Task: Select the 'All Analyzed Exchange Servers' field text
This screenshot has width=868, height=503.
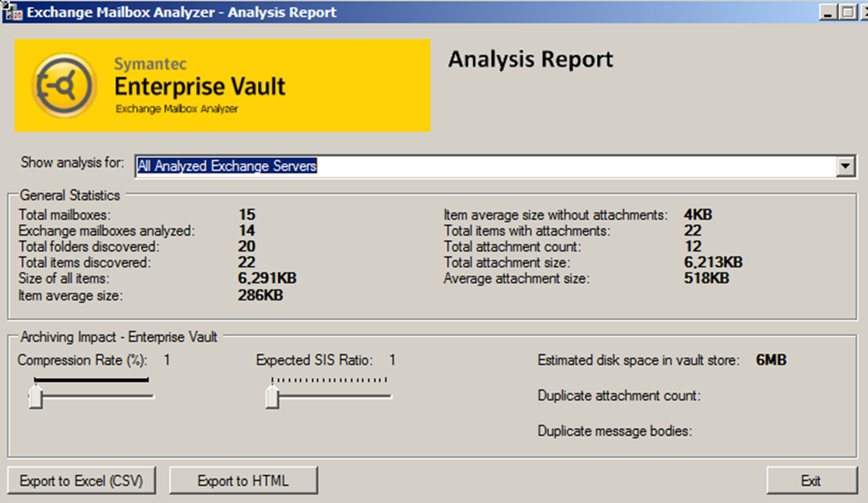Action: click(227, 166)
